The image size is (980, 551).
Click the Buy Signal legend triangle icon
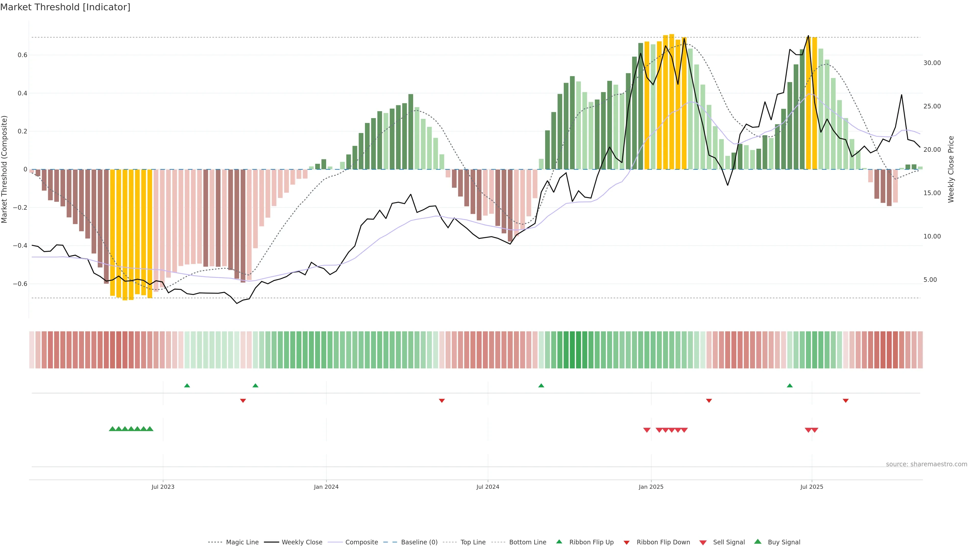pos(757,542)
